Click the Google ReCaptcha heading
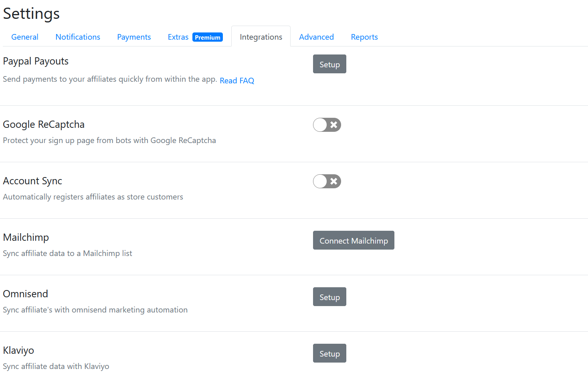 point(44,125)
